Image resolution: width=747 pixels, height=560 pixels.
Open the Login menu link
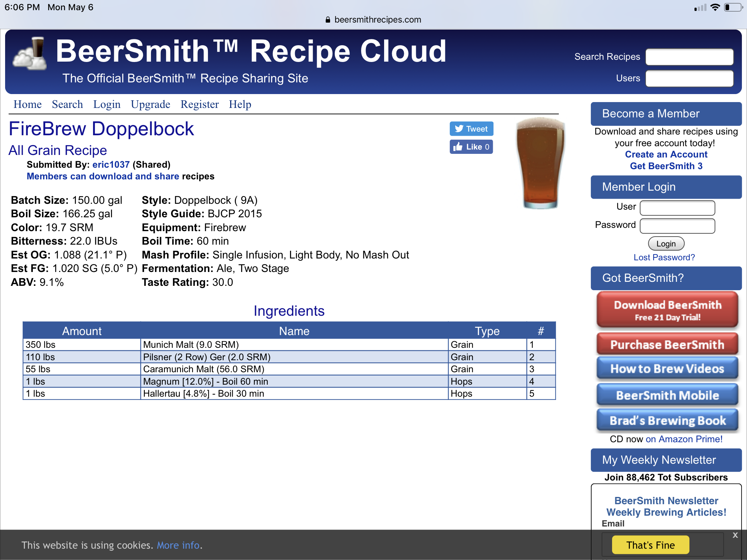coord(107,104)
